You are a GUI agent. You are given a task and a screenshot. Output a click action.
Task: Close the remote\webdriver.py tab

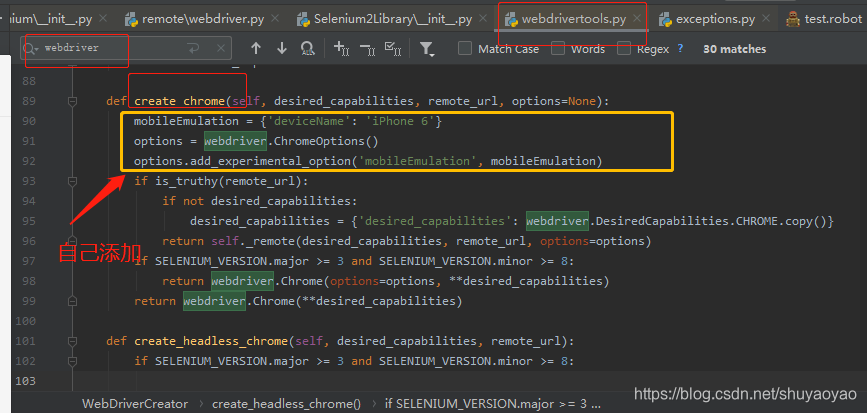[x=275, y=19]
